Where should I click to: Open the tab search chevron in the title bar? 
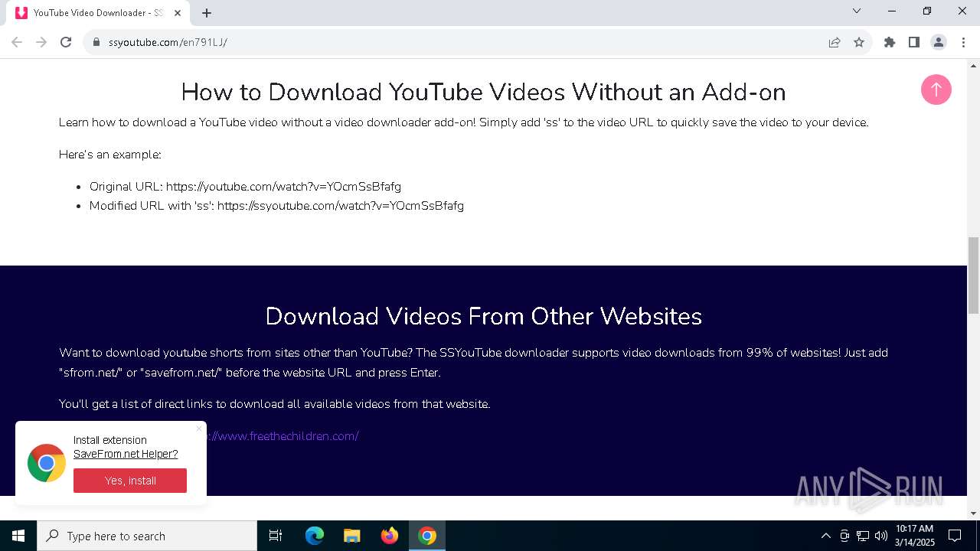(857, 11)
